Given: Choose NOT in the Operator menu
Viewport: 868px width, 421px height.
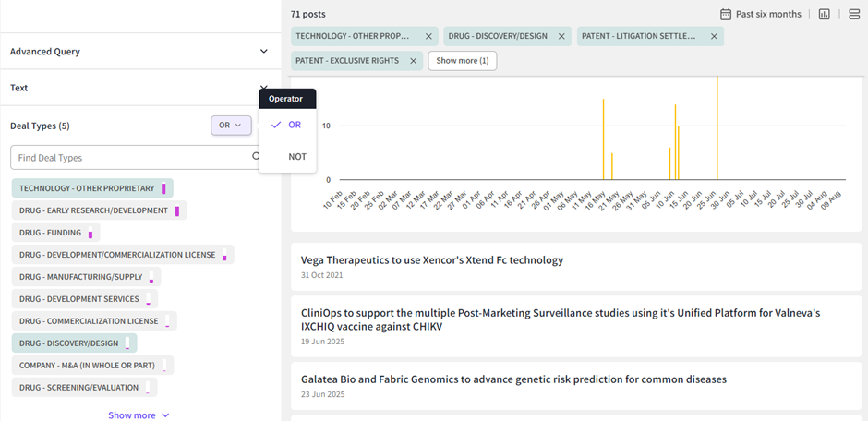Looking at the screenshot, I should [x=296, y=157].
